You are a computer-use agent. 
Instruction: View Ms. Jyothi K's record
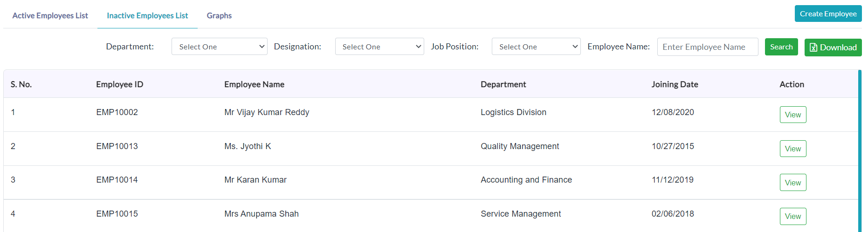pos(792,149)
